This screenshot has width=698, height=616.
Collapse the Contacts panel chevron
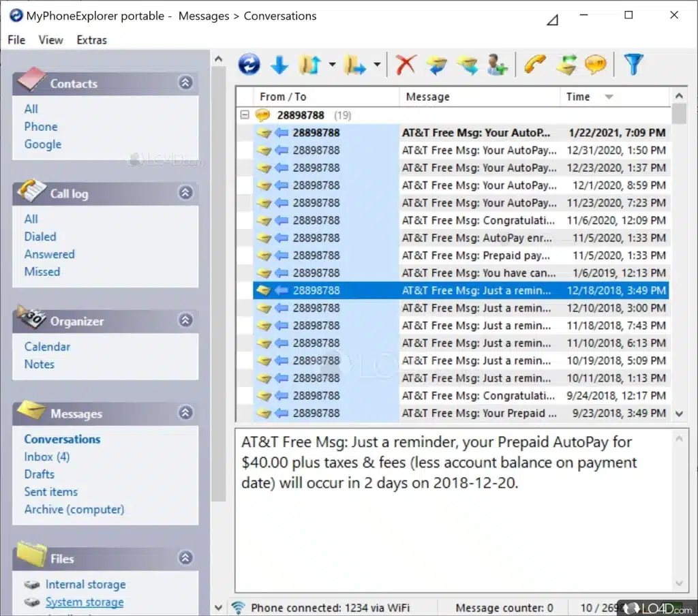click(x=185, y=82)
